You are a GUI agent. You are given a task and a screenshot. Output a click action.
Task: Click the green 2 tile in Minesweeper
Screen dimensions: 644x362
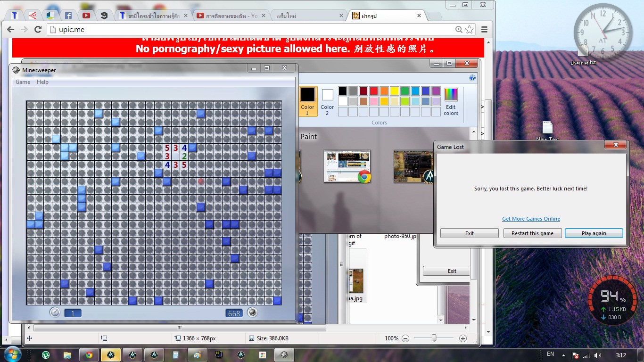point(184,156)
